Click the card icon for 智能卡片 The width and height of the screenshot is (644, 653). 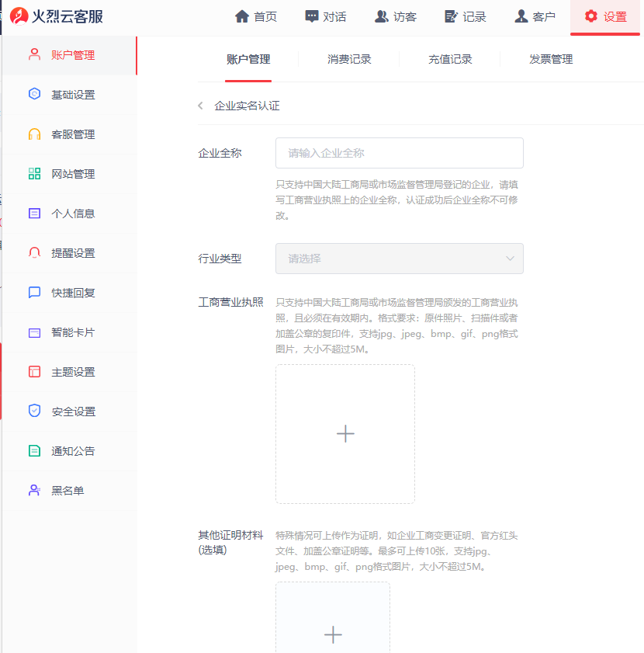[35, 333]
